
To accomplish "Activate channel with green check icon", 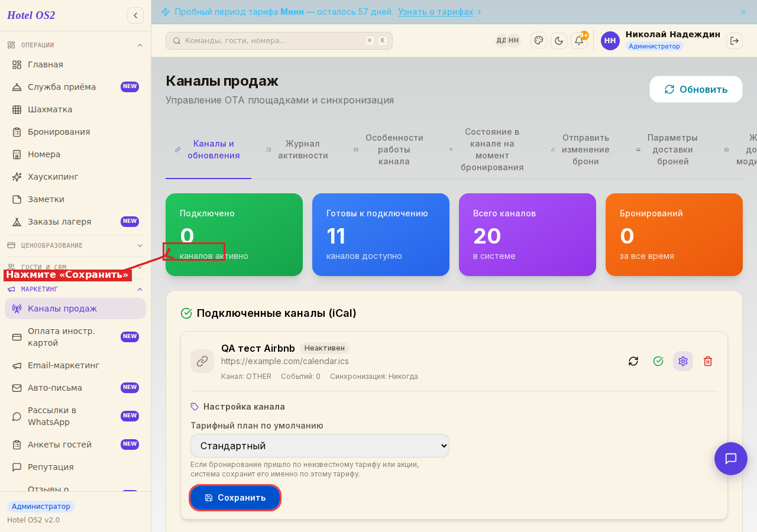I will (658, 361).
